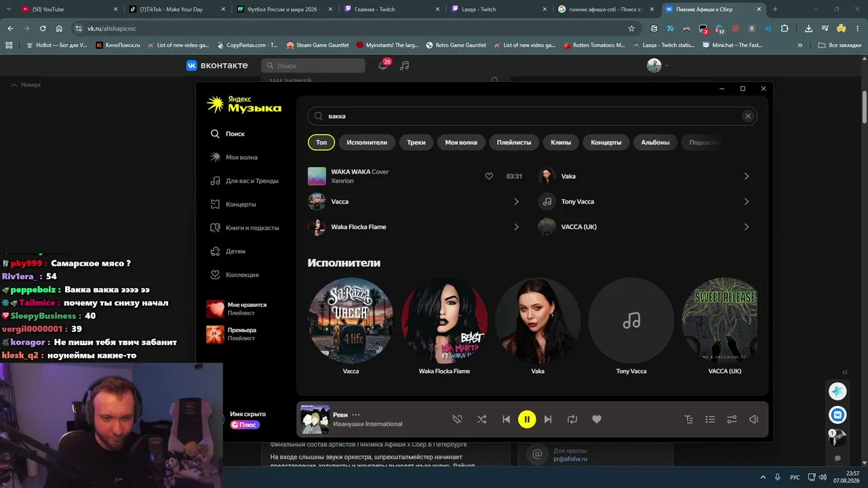Mute the Yandex Music volume
The width and height of the screenshot is (868, 488).
753,420
